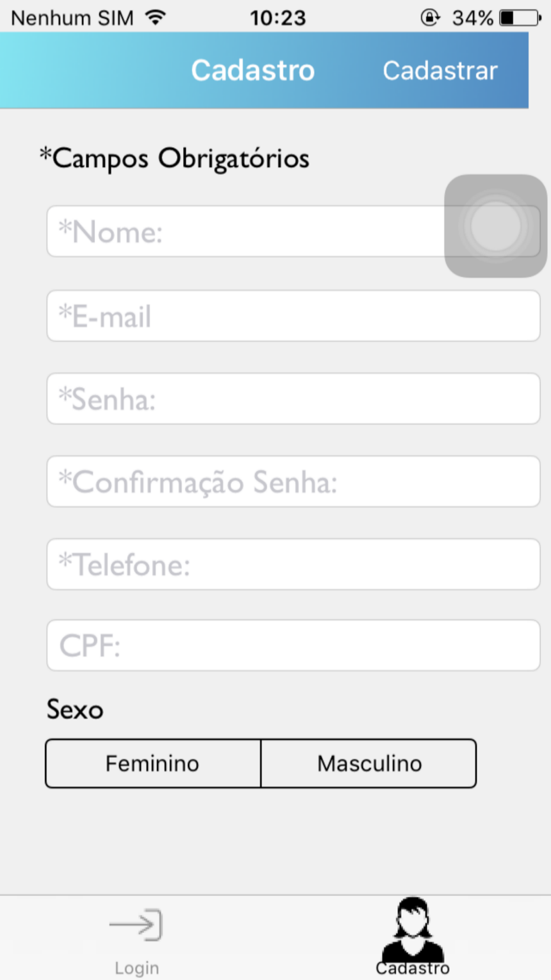Open the Login tab label
The width and height of the screenshot is (551, 980).
click(x=137, y=968)
